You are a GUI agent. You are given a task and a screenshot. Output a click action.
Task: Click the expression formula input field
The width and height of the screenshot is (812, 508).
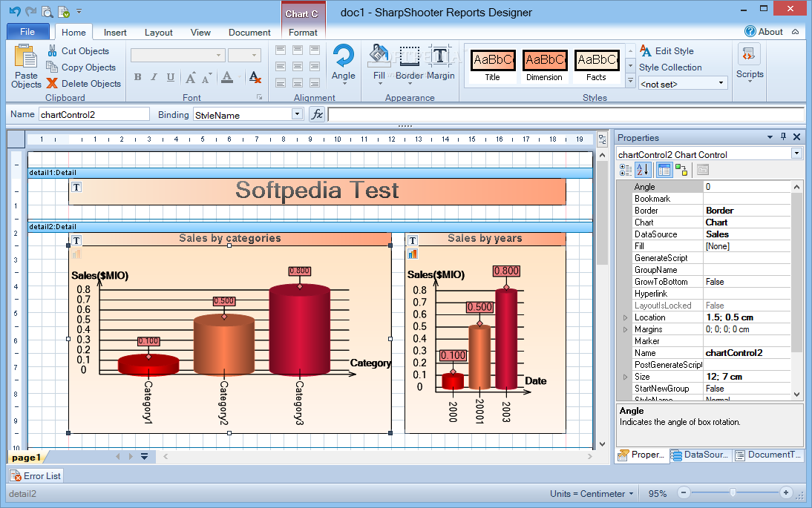566,114
